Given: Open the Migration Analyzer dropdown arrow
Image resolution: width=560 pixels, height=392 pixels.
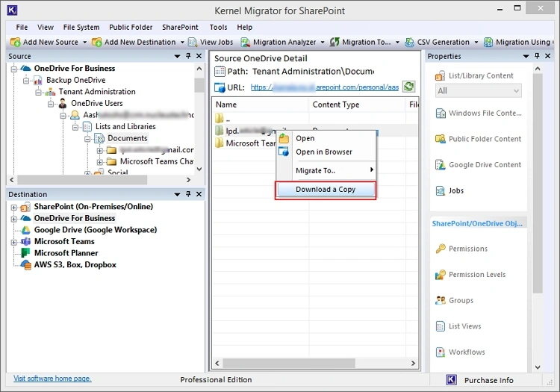Looking at the screenshot, I should (323, 42).
